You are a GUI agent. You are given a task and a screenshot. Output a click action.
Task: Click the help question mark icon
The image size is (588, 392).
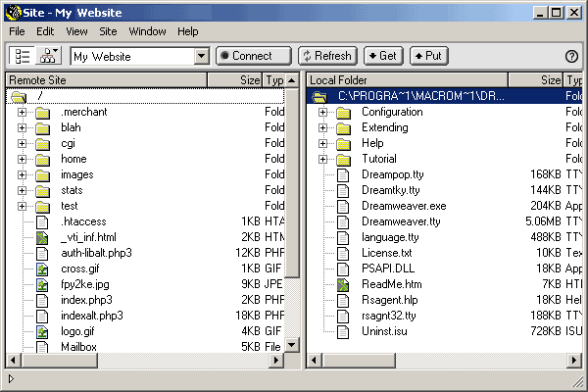572,57
